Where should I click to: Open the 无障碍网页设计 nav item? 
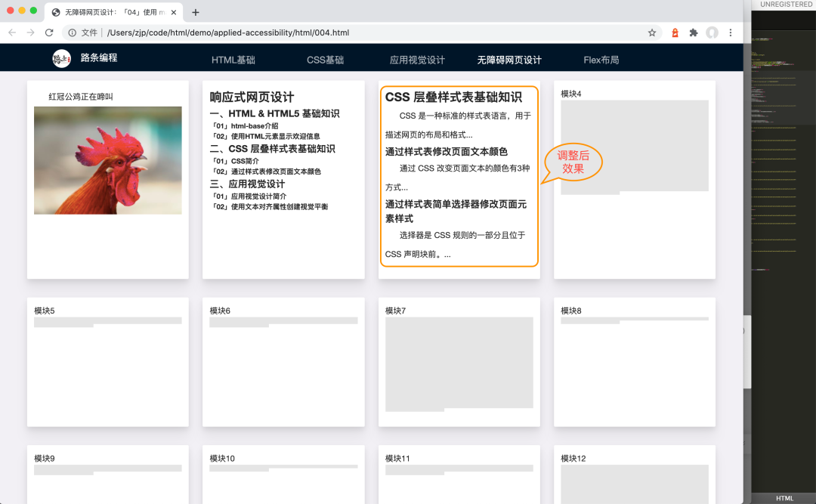[509, 60]
